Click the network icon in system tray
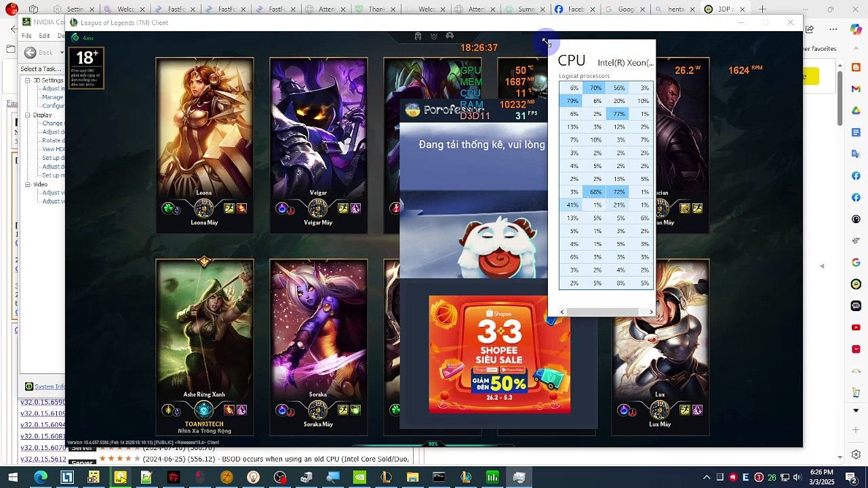The width and height of the screenshot is (868, 488). click(785, 477)
